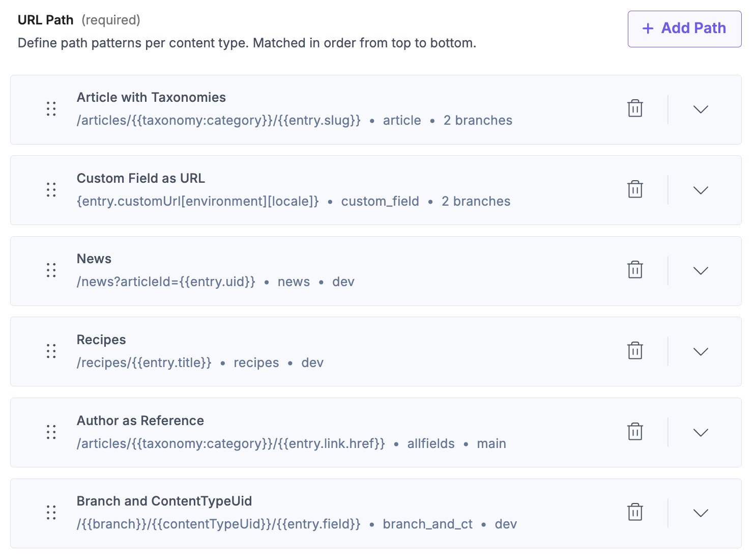The image size is (756, 560).
Task: Delete Branch and ContentTypeUid path
Action: coord(635,512)
